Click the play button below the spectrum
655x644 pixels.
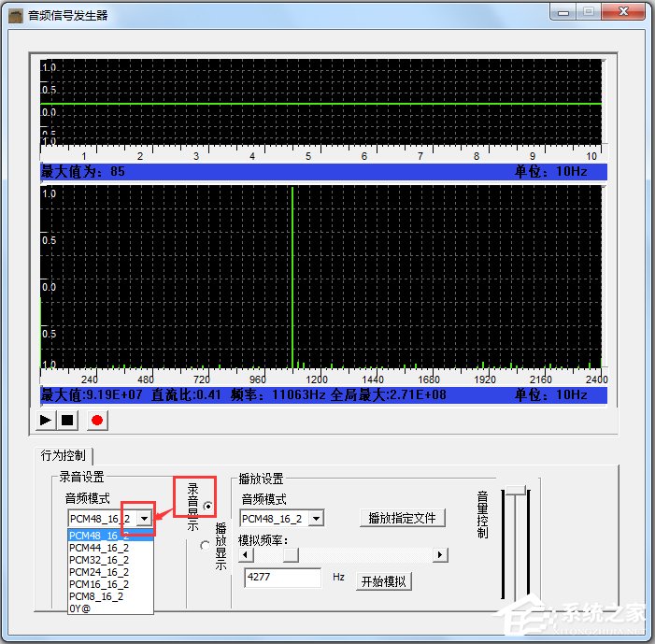45,420
